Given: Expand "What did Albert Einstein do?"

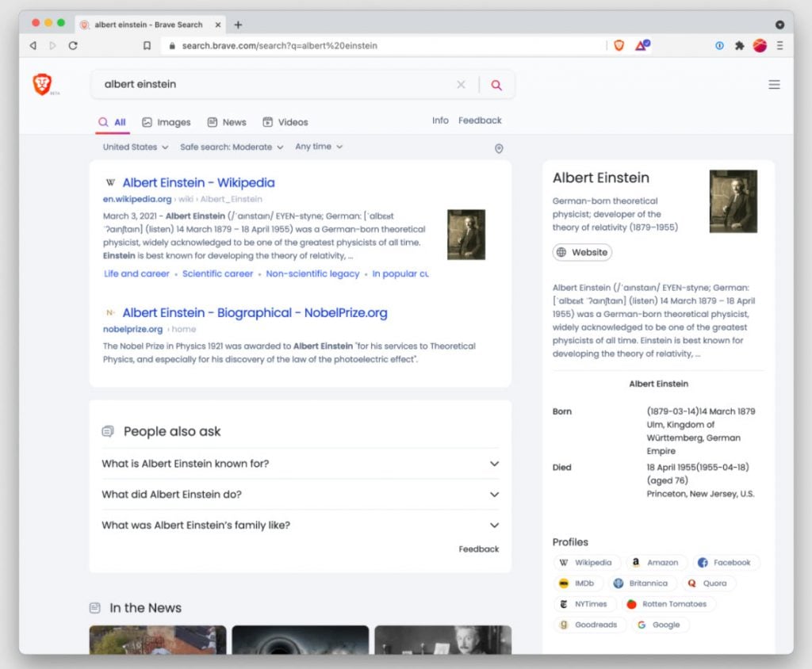Looking at the screenshot, I should click(x=301, y=495).
